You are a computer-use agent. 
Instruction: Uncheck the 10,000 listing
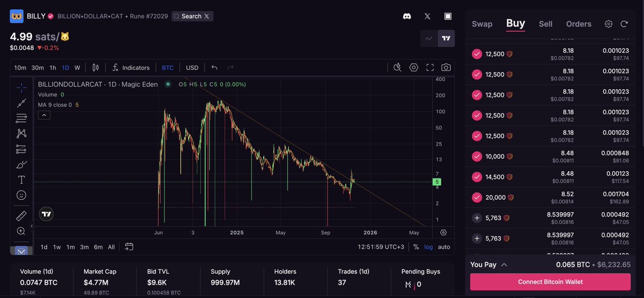tap(477, 156)
